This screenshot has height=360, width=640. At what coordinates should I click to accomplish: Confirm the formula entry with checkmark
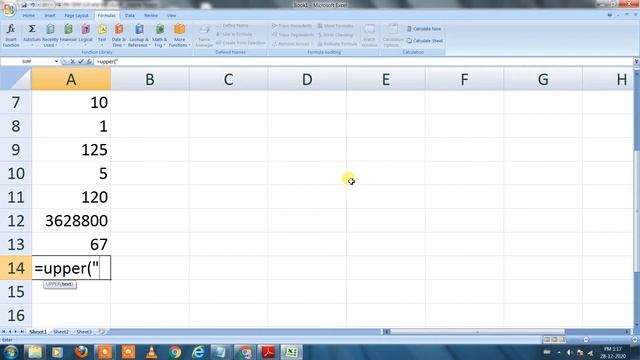pyautogui.click(x=80, y=62)
